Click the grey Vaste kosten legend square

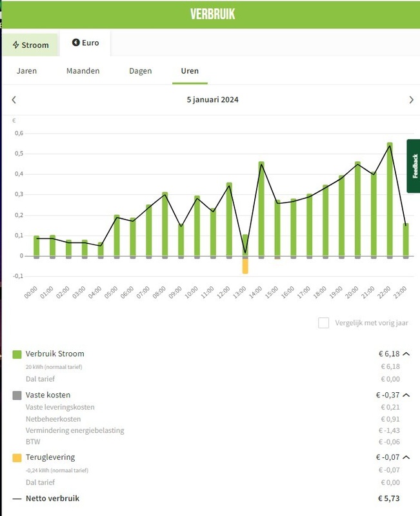click(17, 395)
